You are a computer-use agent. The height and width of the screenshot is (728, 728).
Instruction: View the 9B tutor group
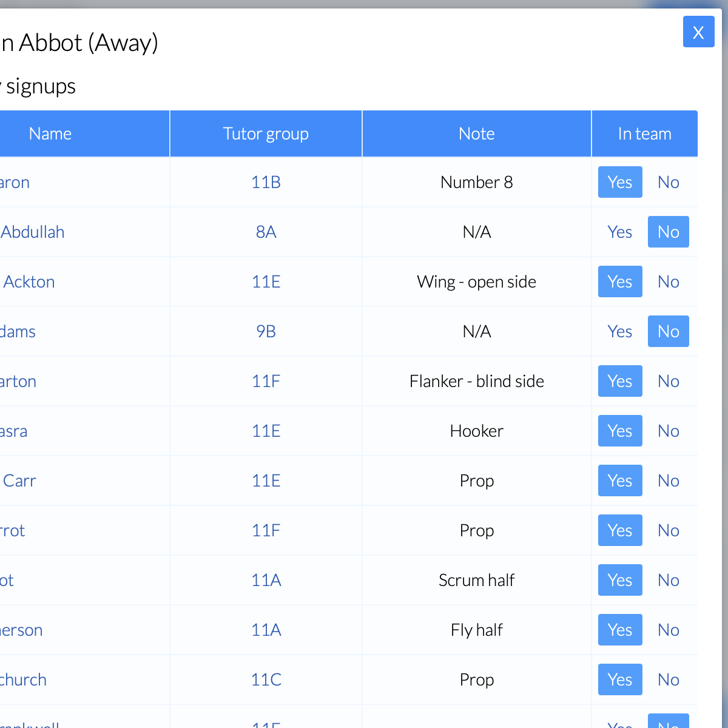[266, 331]
